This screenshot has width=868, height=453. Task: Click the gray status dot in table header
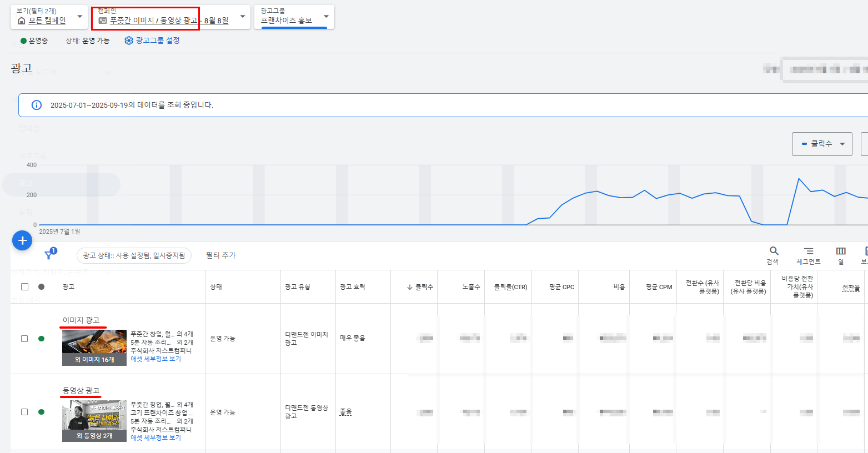pyautogui.click(x=41, y=286)
